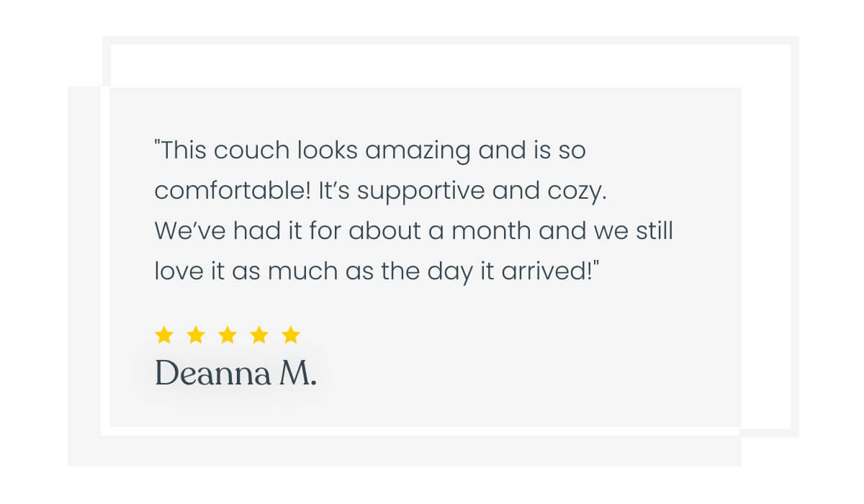
Task: Click the reviewer name Deanna M.
Action: point(235,374)
